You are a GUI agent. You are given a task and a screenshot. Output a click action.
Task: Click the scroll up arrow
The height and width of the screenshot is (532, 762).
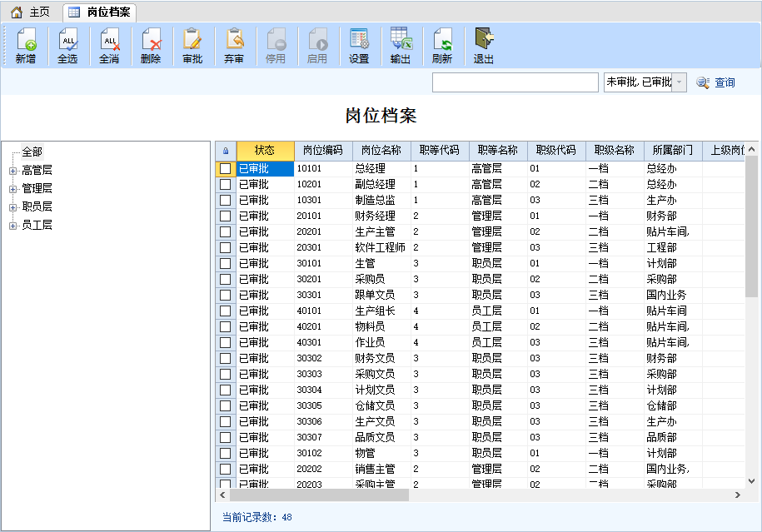751,149
